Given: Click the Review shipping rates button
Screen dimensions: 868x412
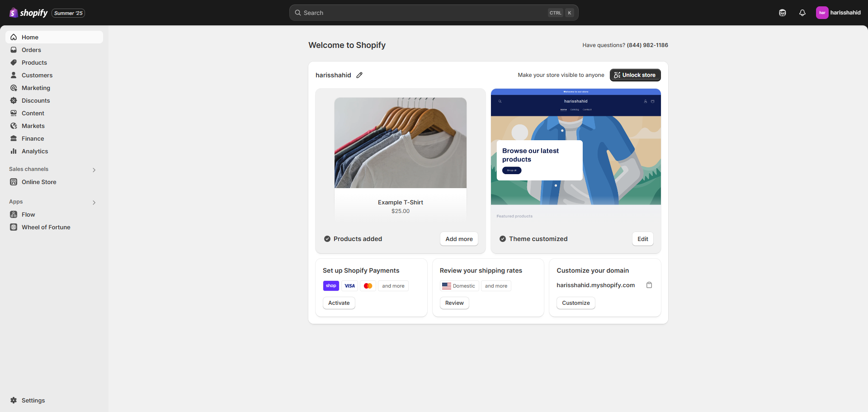Looking at the screenshot, I should point(454,303).
